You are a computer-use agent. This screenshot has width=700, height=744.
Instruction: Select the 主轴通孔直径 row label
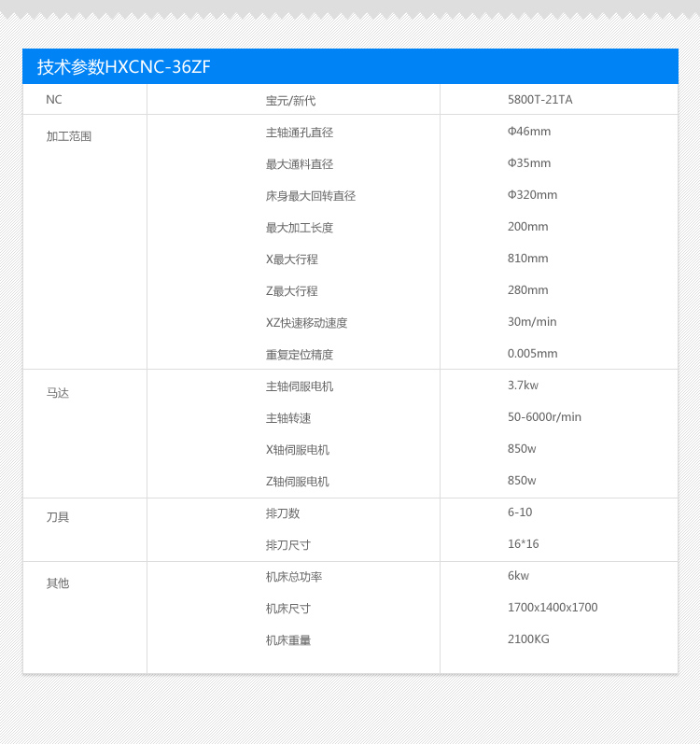click(x=300, y=133)
